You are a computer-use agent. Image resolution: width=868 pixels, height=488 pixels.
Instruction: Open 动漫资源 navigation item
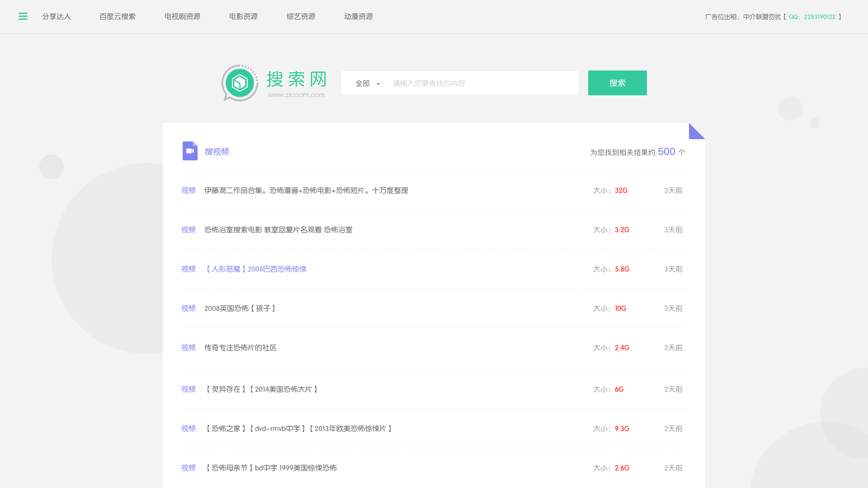pyautogui.click(x=358, y=16)
